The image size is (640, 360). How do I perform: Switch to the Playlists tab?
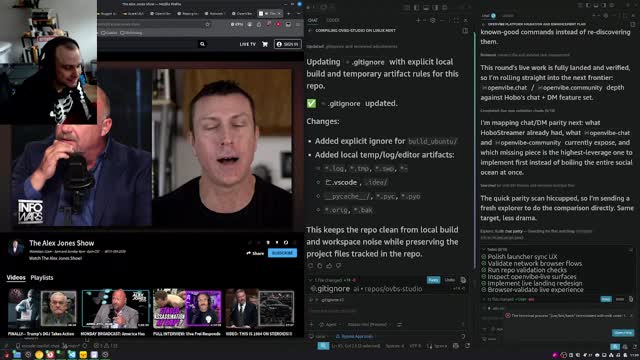pyautogui.click(x=42, y=278)
